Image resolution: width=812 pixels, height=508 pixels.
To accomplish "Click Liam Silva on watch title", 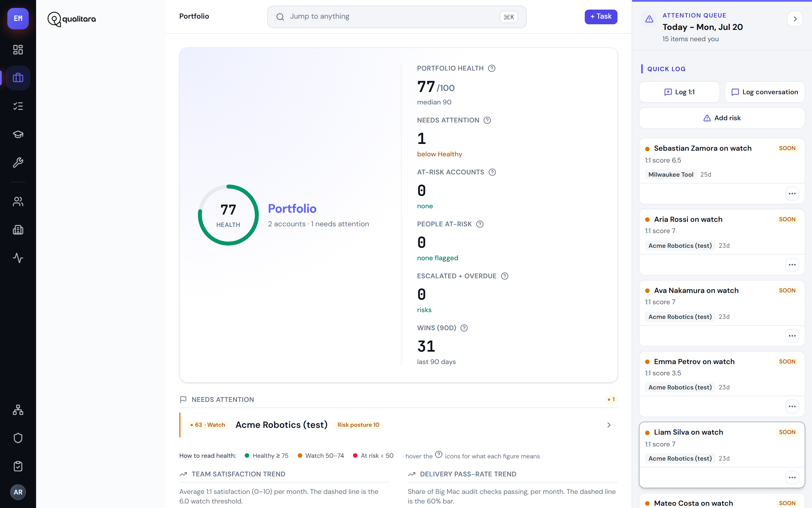I will click(x=689, y=432).
